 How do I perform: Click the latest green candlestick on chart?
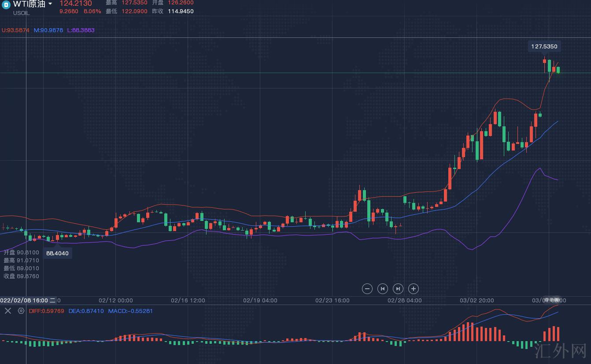tap(558, 70)
